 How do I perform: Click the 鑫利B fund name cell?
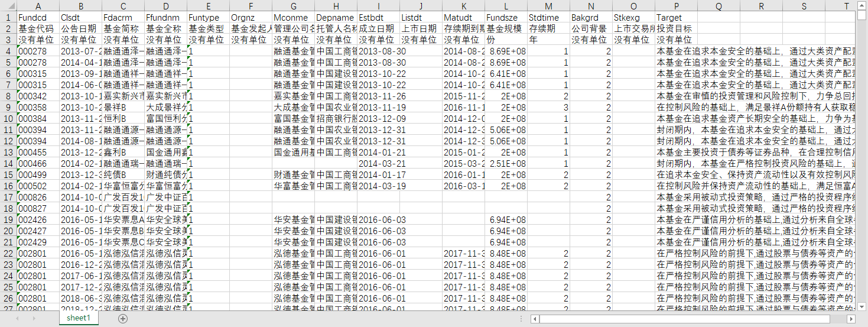(x=123, y=152)
